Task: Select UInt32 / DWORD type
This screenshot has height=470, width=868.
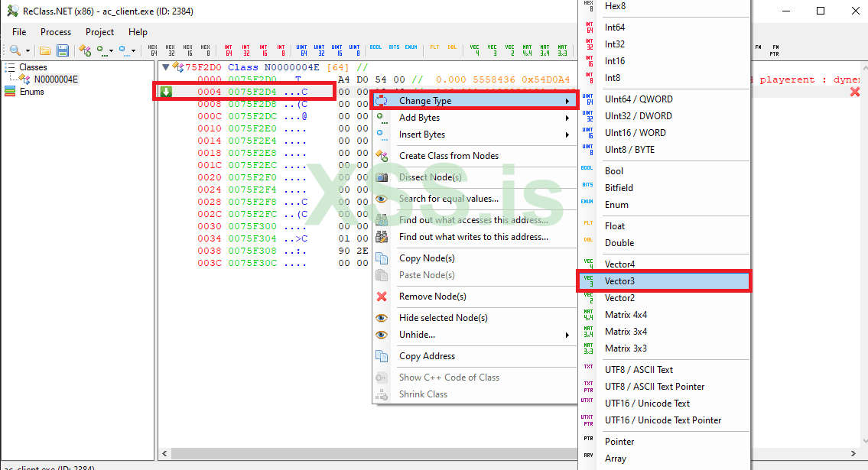Action: [x=665, y=116]
